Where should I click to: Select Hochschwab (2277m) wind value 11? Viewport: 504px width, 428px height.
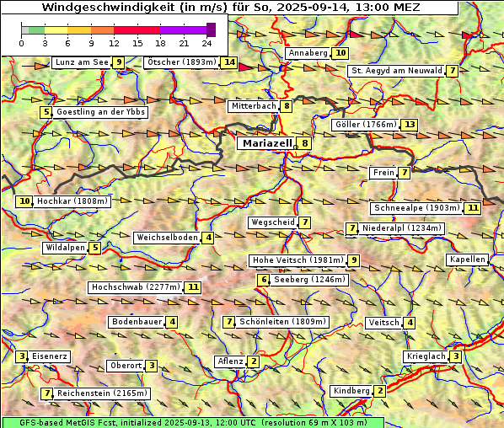pyautogui.click(x=193, y=287)
